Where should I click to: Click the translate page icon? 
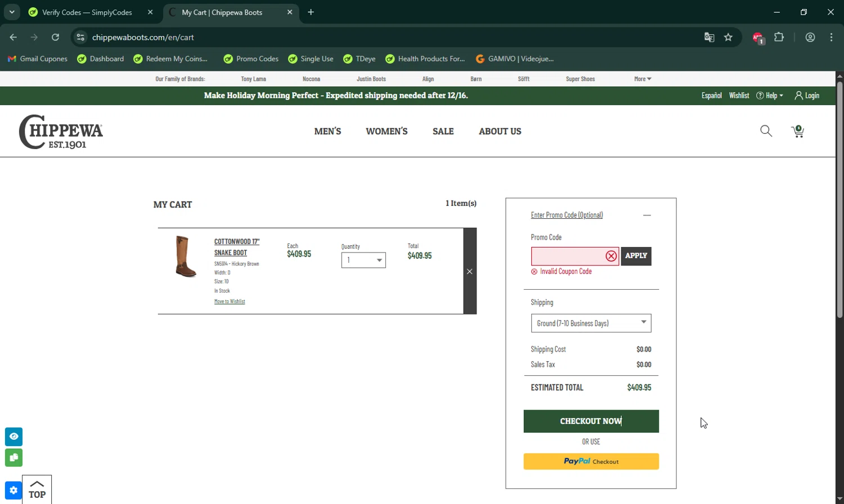click(x=709, y=37)
